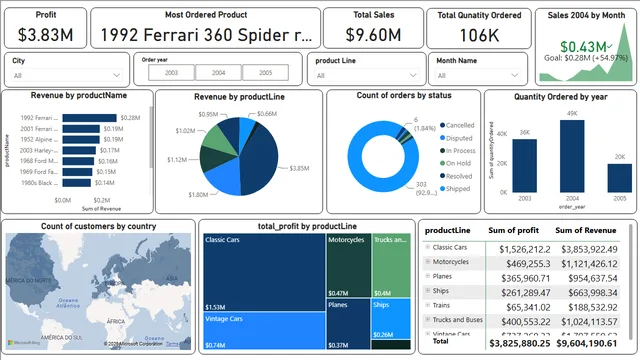
Task: Click the Profit $3.83M card
Action: (45, 28)
